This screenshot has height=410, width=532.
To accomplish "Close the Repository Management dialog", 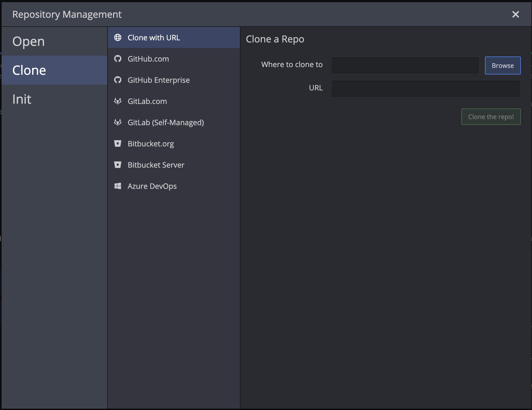I will click(x=515, y=14).
